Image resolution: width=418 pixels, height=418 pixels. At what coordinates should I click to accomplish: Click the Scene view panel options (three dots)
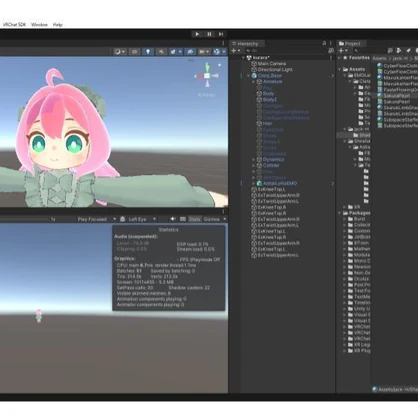tap(223, 43)
